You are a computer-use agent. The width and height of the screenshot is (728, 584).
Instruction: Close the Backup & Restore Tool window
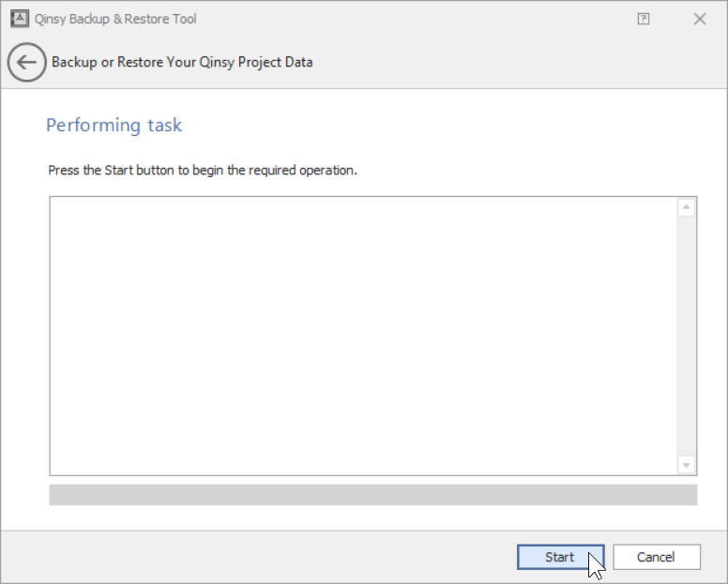tap(700, 19)
